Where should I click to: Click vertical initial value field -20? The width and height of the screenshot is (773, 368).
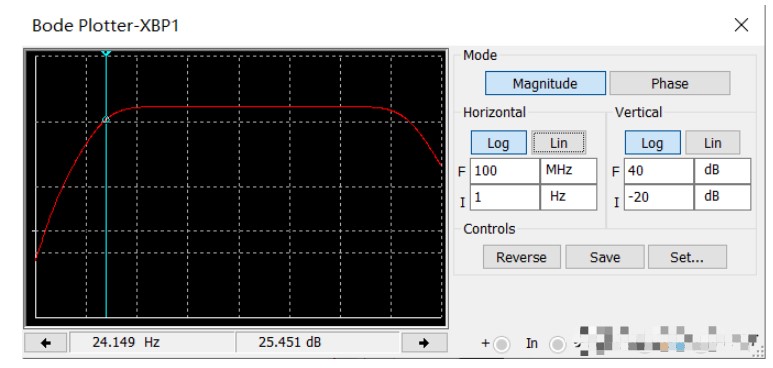click(x=659, y=197)
